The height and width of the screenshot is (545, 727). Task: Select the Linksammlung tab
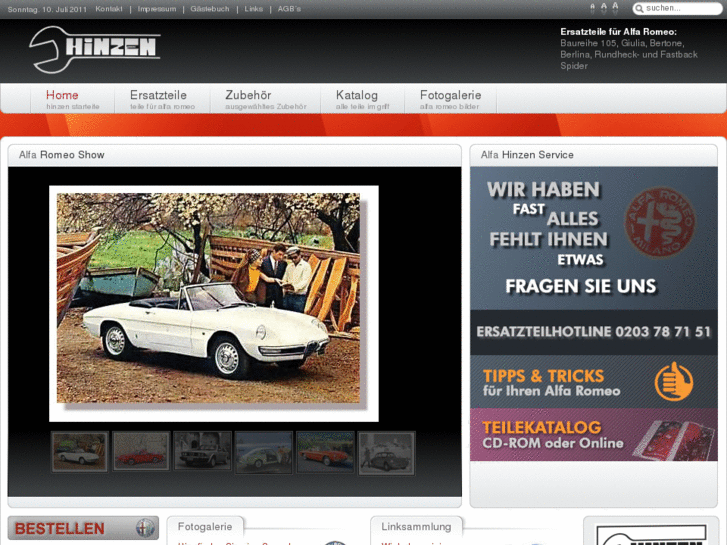tap(416, 527)
